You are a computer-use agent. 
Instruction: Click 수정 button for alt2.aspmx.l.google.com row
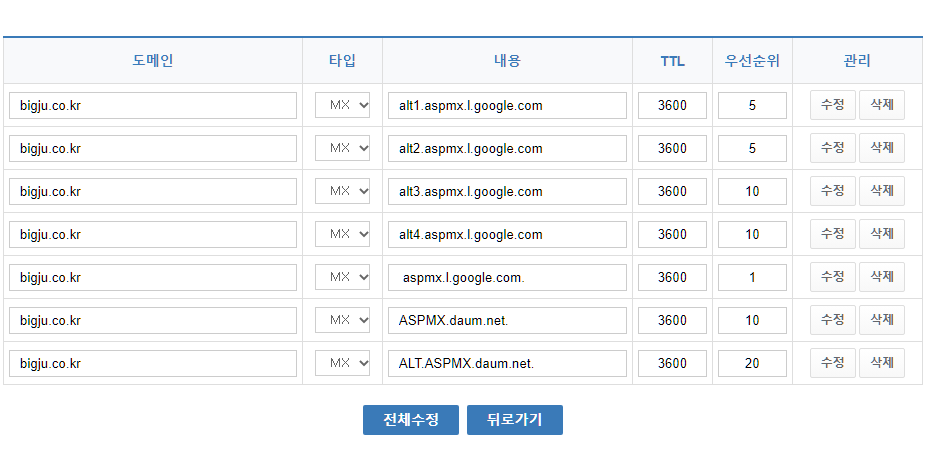tap(833, 148)
